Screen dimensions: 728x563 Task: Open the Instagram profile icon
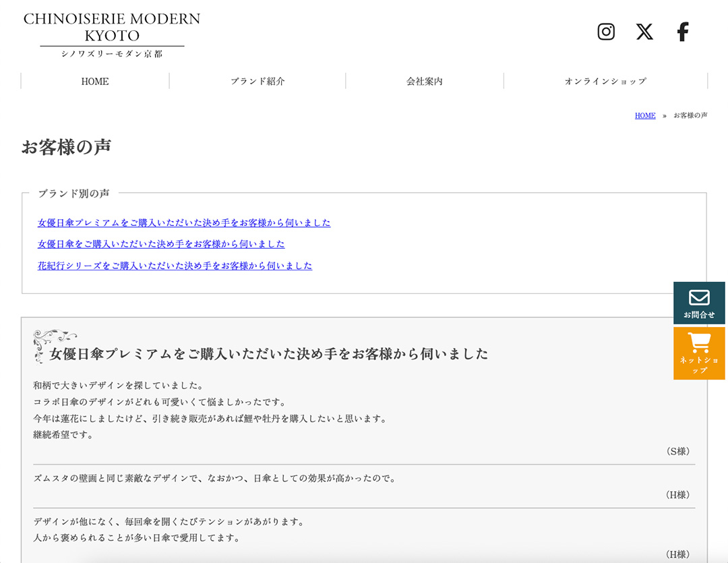(606, 32)
